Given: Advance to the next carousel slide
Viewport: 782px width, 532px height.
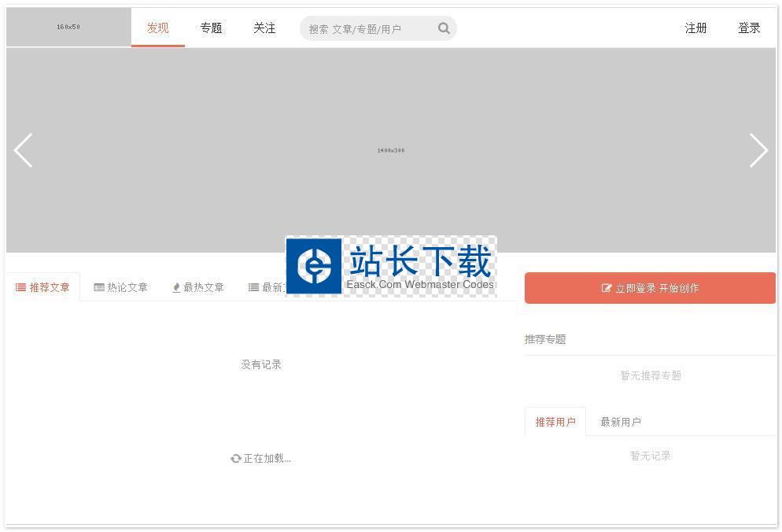Looking at the screenshot, I should (x=758, y=150).
